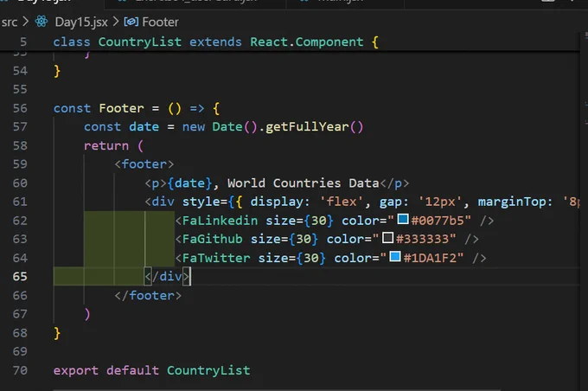This screenshot has height=391, width=588.
Task: Click getFullYear in line 57
Action: [x=307, y=127]
